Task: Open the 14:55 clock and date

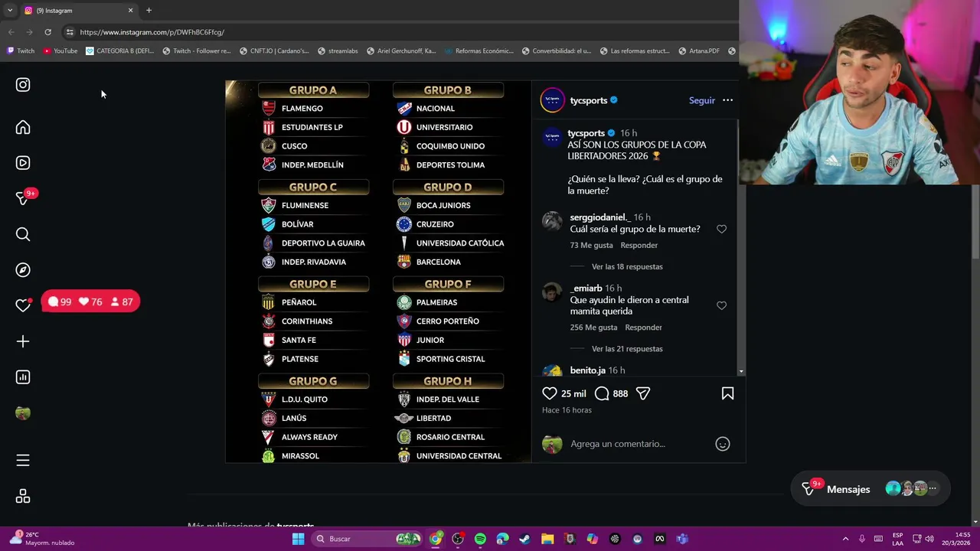Action: [x=955, y=539]
